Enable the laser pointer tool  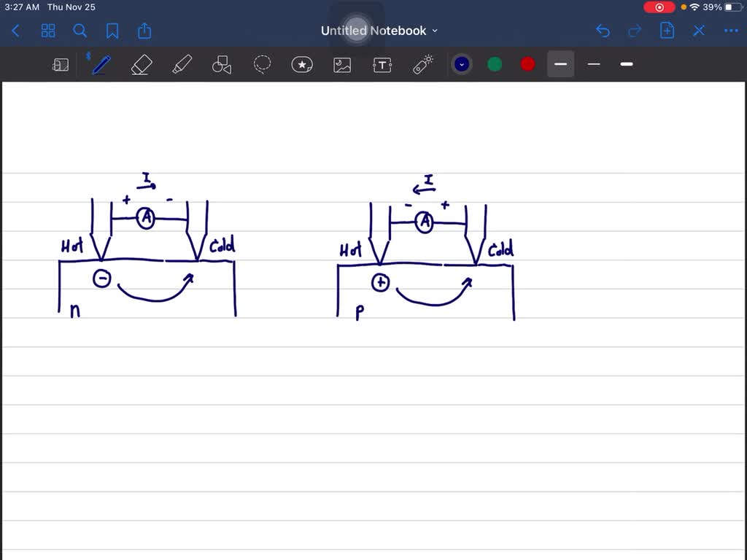pos(422,64)
